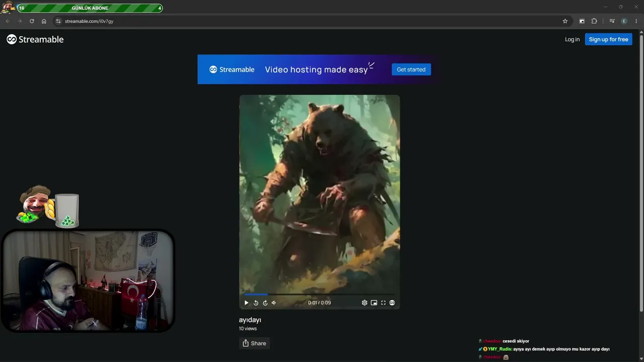Image resolution: width=644 pixels, height=362 pixels.
Task: Click the Streamable logo in the banner
Action: click(232, 69)
